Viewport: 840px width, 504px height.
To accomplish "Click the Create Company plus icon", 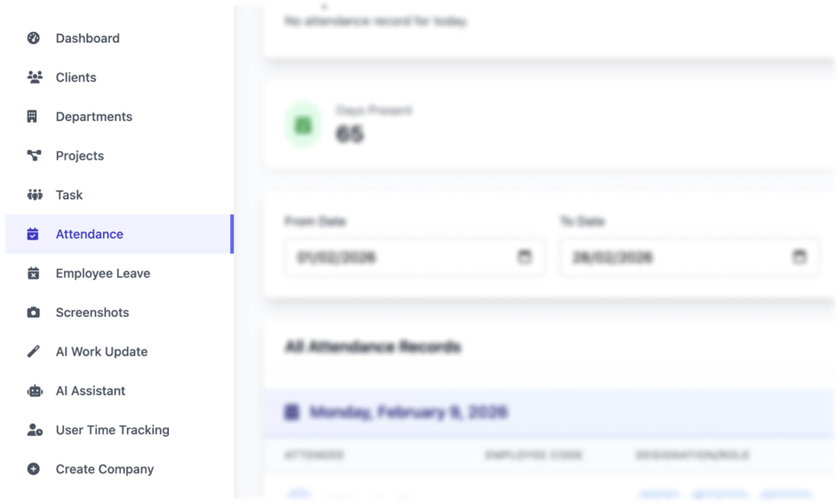I will pos(33,469).
